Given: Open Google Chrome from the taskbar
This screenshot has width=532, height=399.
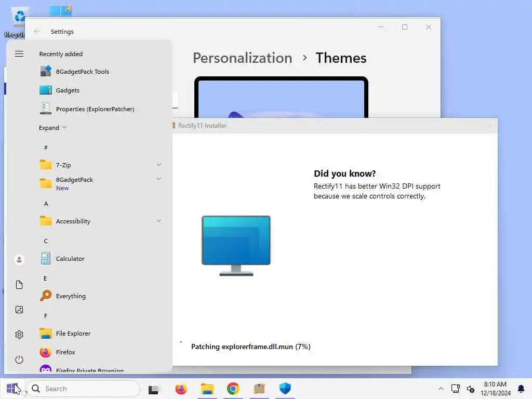Looking at the screenshot, I should pyautogui.click(x=233, y=389).
